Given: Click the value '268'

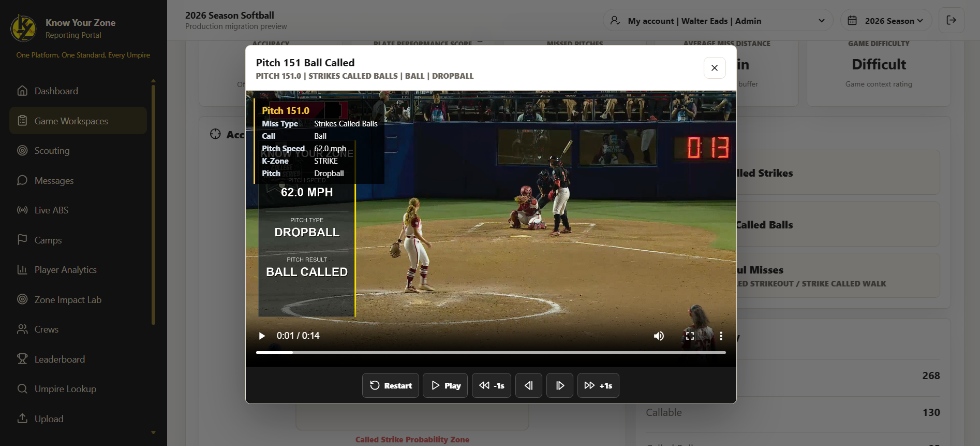Looking at the screenshot, I should pos(931,376).
